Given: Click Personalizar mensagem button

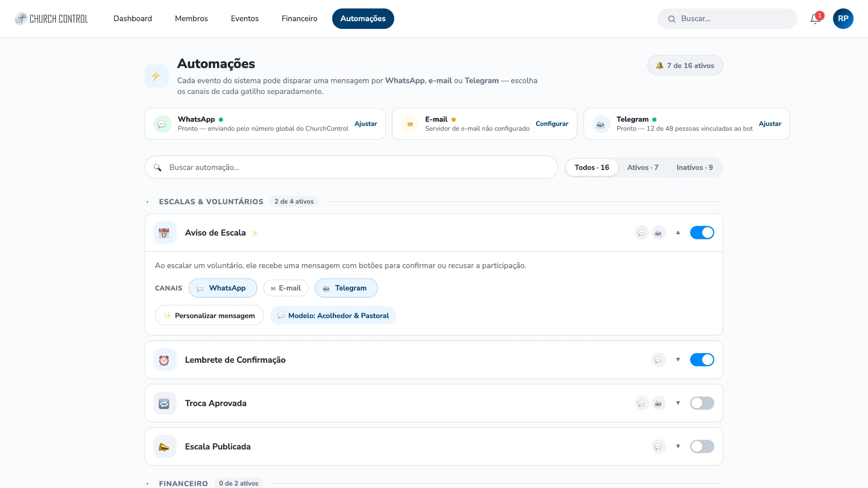Looking at the screenshot, I should click(209, 316).
